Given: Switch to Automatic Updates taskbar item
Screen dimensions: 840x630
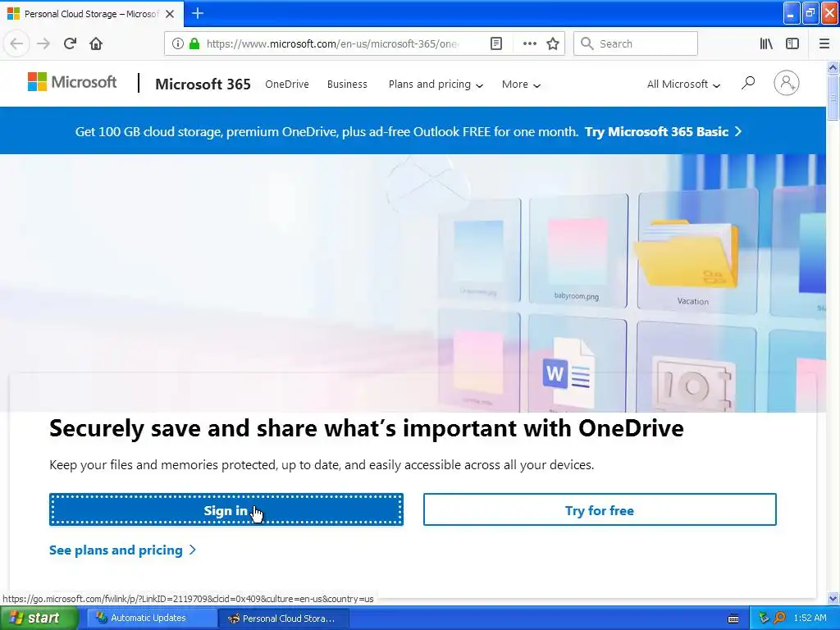Looking at the screenshot, I should click(152, 618).
